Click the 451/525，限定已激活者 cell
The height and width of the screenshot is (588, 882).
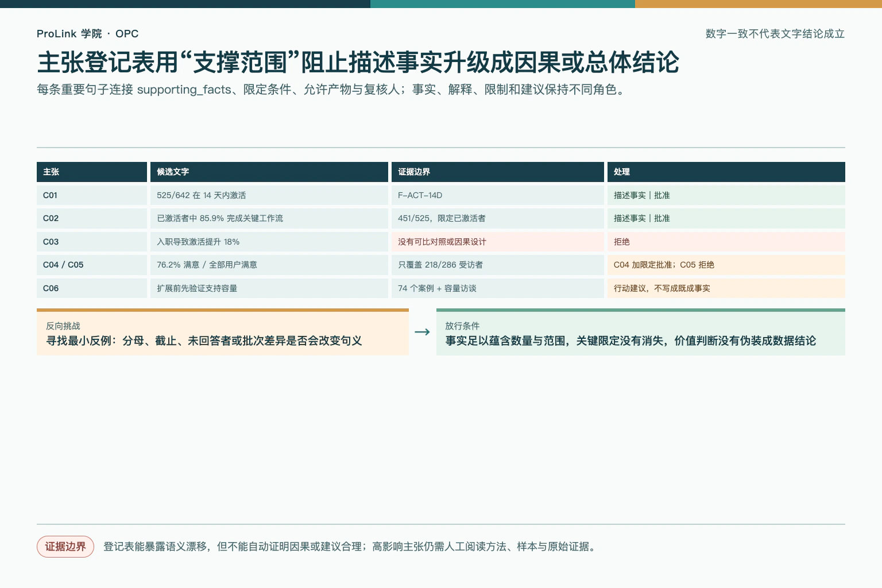tap(498, 218)
